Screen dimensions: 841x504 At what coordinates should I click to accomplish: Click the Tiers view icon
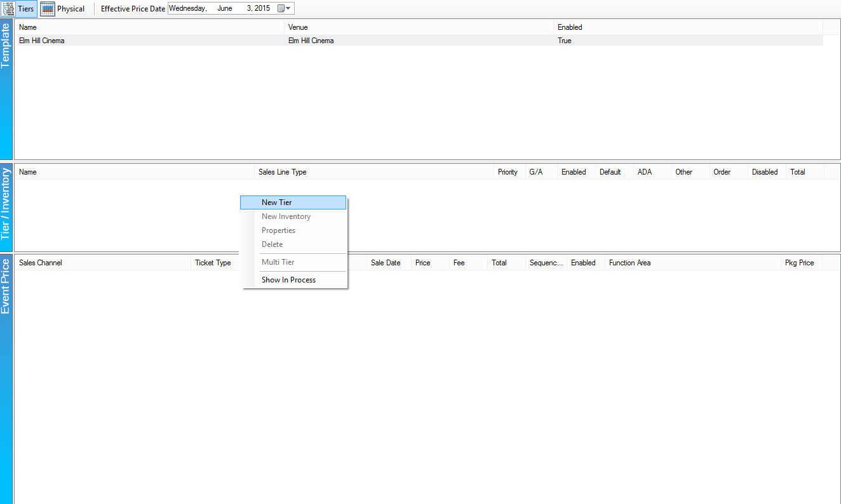pos(9,9)
